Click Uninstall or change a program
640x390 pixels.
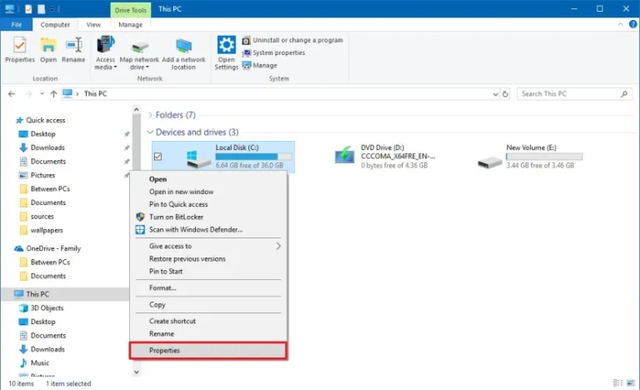293,40
